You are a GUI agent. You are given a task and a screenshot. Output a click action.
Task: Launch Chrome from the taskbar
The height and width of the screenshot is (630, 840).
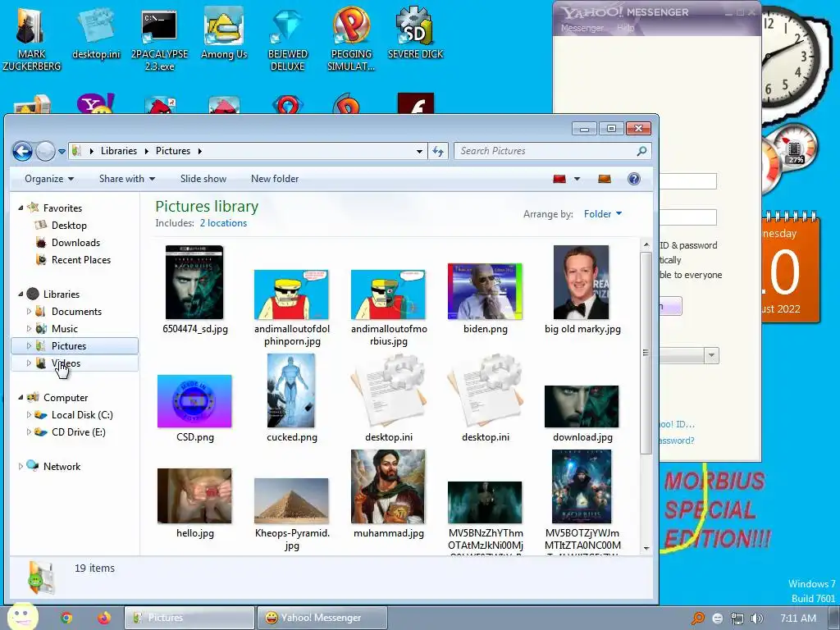66,618
